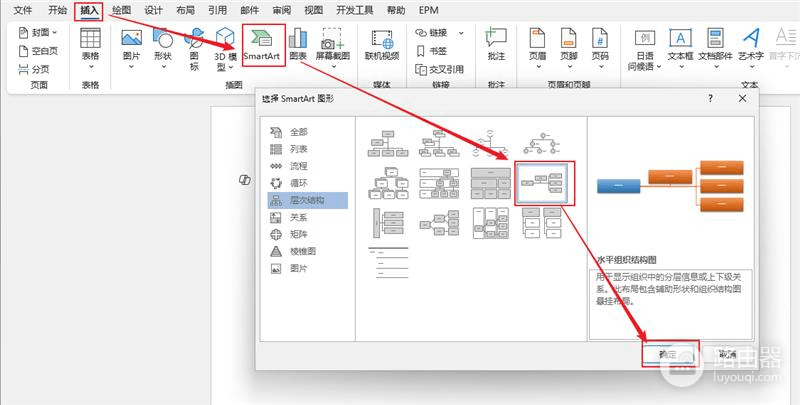The width and height of the screenshot is (800, 405).
Task: Click 交叉引用 cross-reference
Action: (x=439, y=69)
